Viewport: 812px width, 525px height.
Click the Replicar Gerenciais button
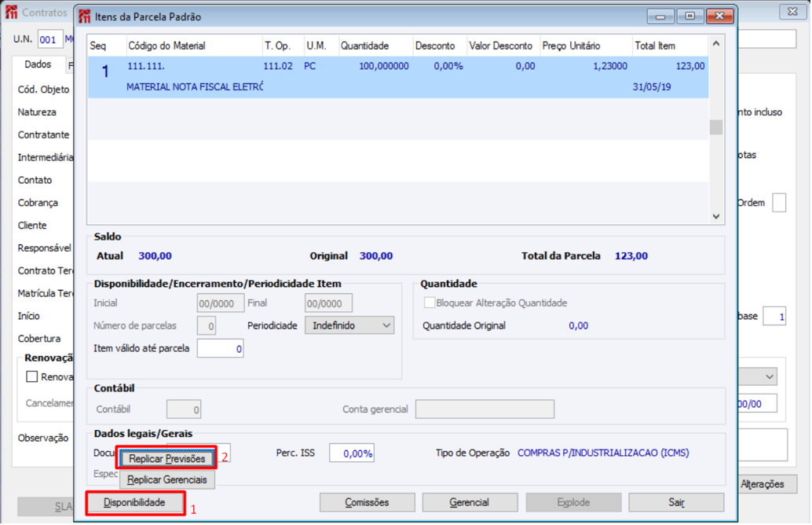pos(166,480)
